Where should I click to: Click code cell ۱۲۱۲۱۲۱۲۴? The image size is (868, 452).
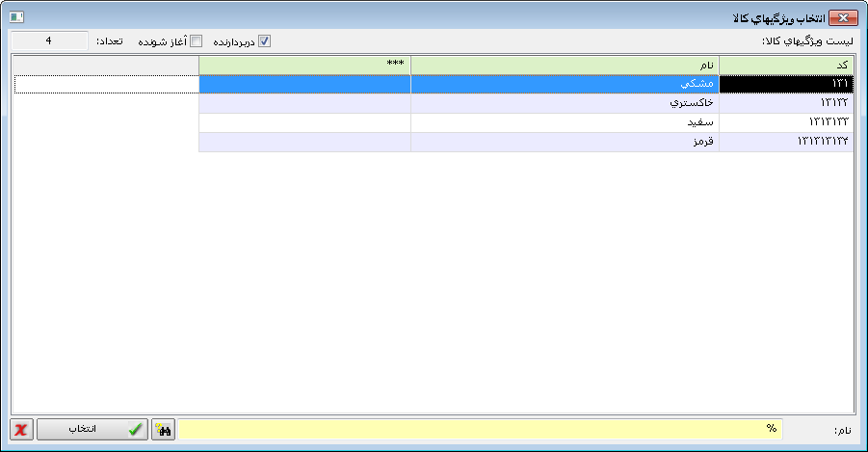(785, 142)
